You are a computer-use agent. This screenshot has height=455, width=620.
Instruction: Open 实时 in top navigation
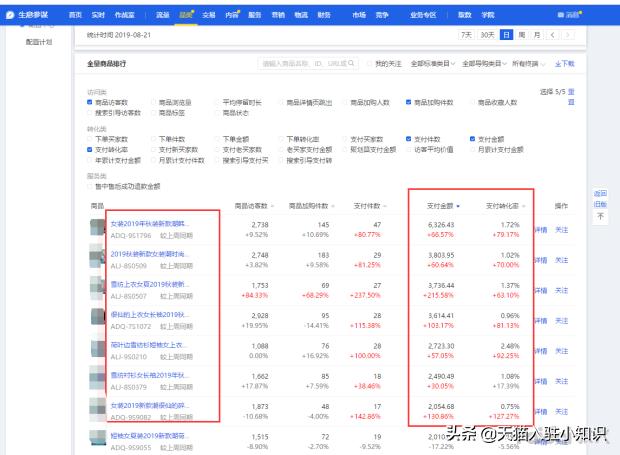[x=98, y=15]
